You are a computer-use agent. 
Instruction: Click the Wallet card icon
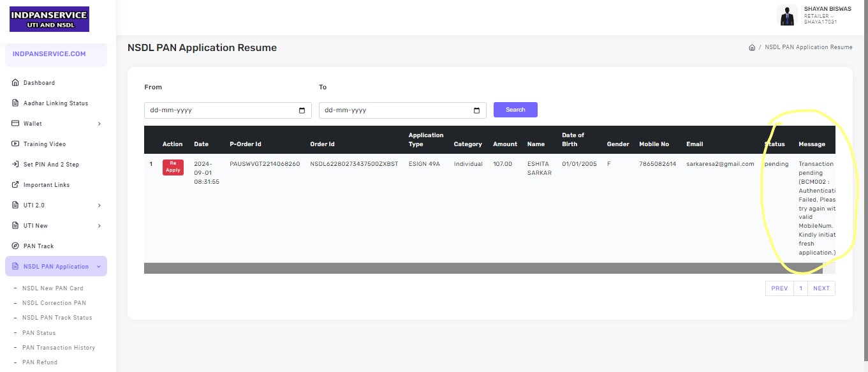coord(15,124)
